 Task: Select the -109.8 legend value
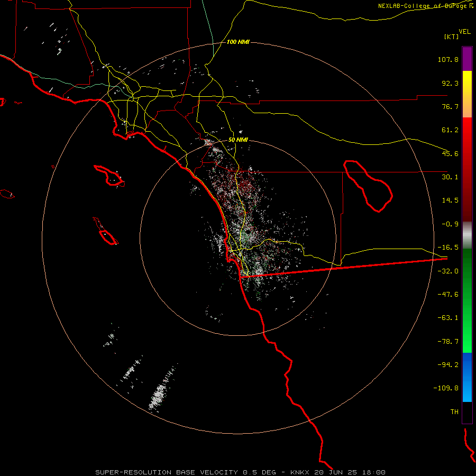[446, 388]
